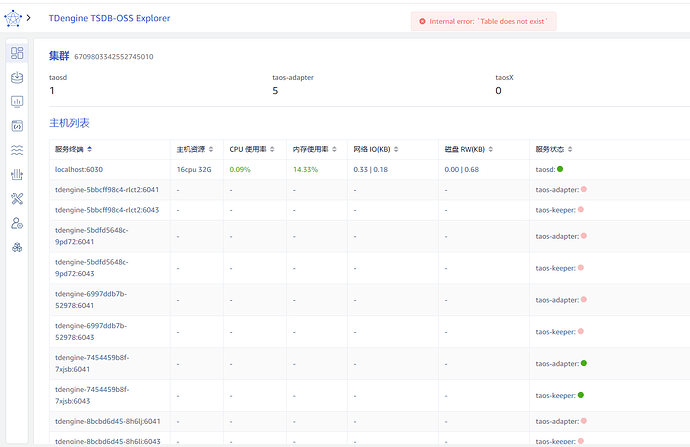Sort by 内存使用率 column arrows
The width and height of the screenshot is (690, 447).
pyautogui.click(x=334, y=149)
